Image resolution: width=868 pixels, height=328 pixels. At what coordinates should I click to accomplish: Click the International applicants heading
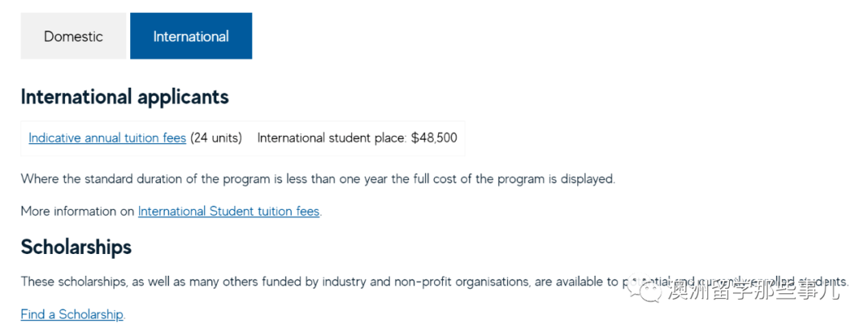click(125, 97)
